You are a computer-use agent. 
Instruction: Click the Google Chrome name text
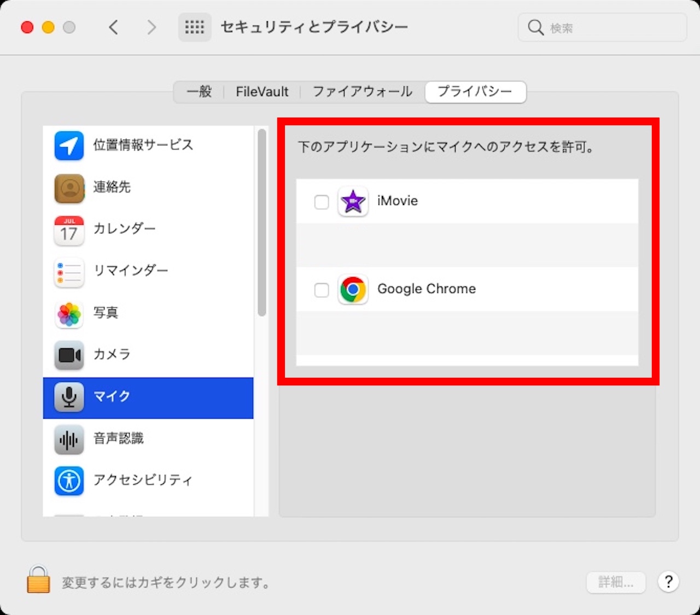point(427,289)
